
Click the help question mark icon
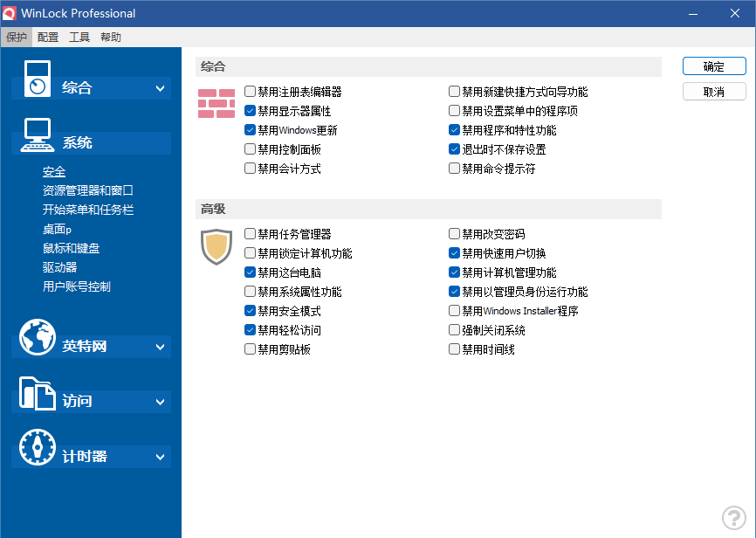point(732,517)
